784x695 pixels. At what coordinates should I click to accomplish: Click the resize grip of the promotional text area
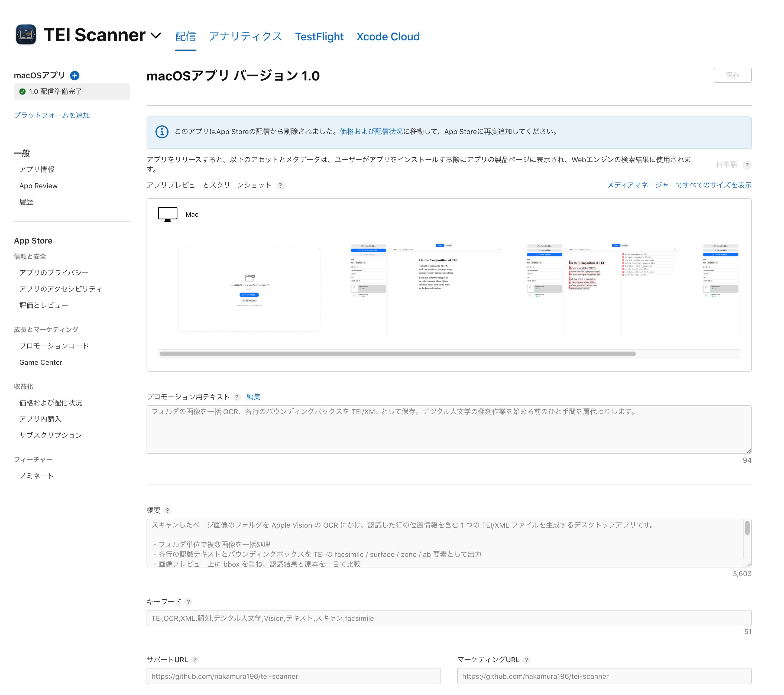[x=748, y=451]
